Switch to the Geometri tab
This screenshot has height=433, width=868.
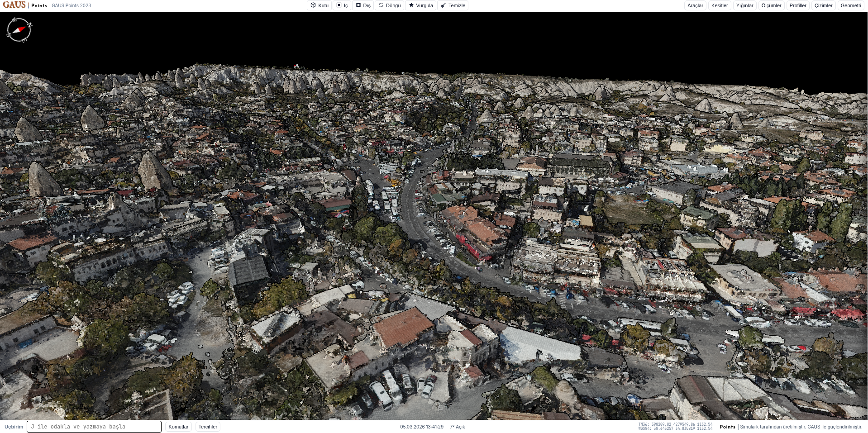tap(851, 5)
